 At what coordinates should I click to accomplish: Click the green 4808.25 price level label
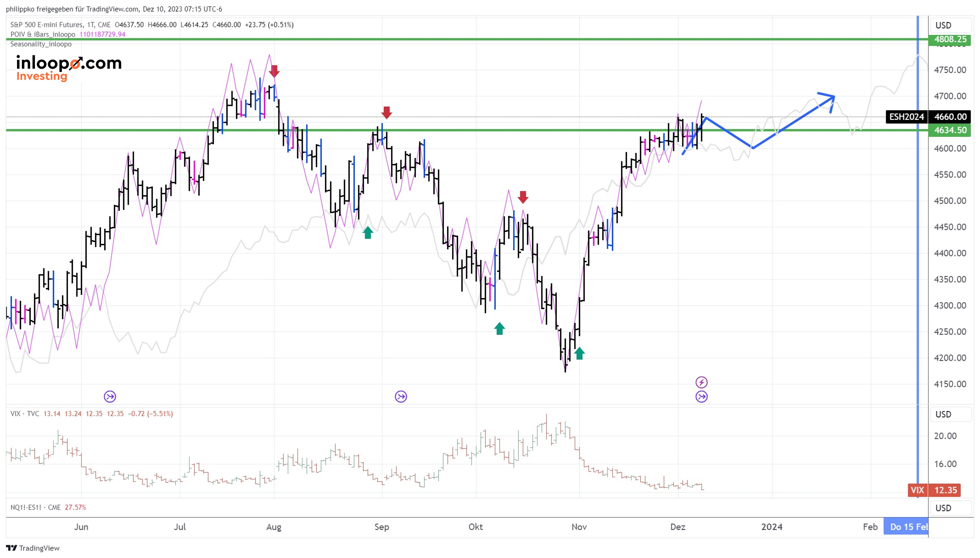tap(950, 39)
